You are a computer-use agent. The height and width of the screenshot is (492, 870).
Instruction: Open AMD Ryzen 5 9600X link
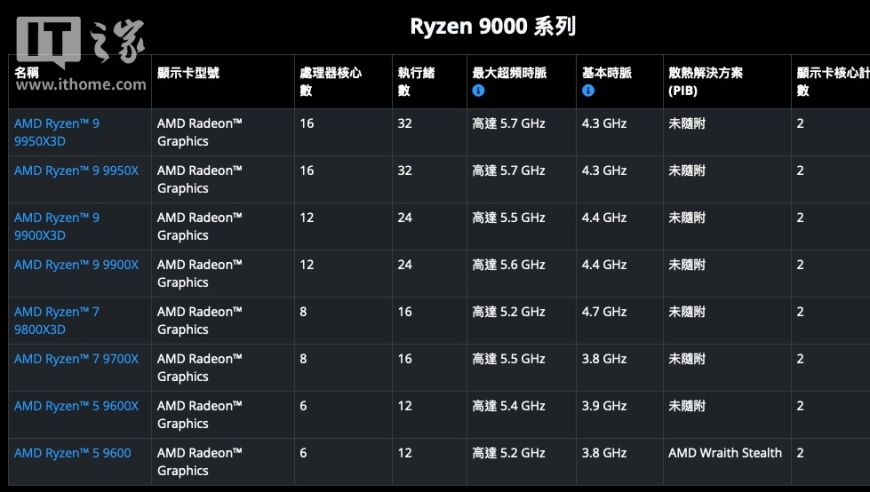[x=77, y=406]
